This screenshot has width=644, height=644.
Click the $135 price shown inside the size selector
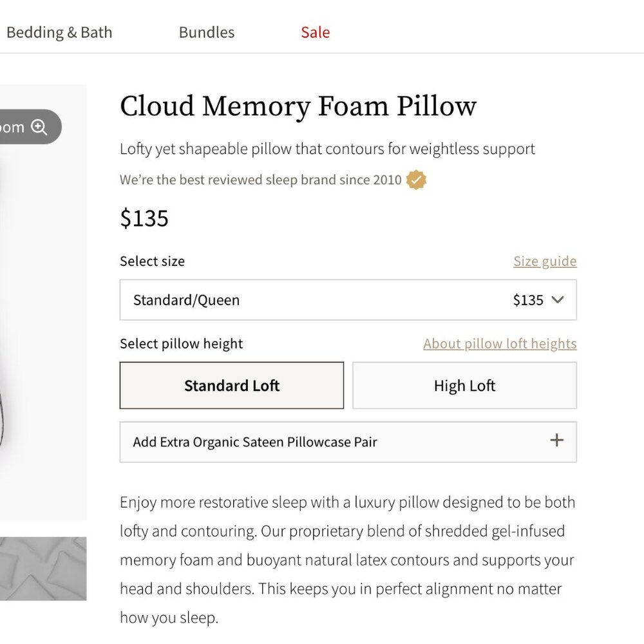[527, 299]
